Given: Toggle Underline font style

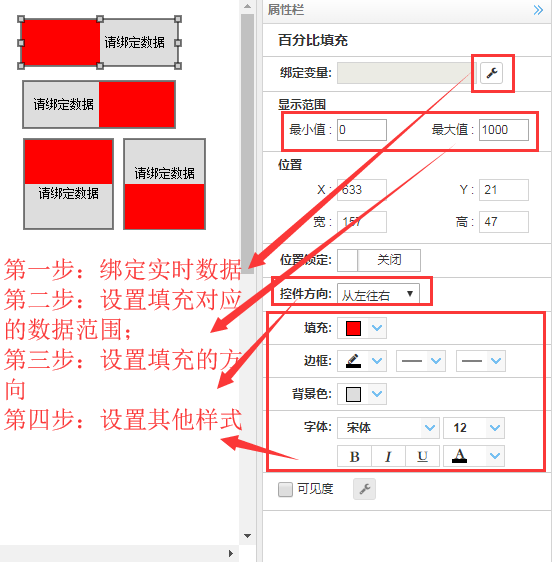Looking at the screenshot, I should [x=422, y=456].
